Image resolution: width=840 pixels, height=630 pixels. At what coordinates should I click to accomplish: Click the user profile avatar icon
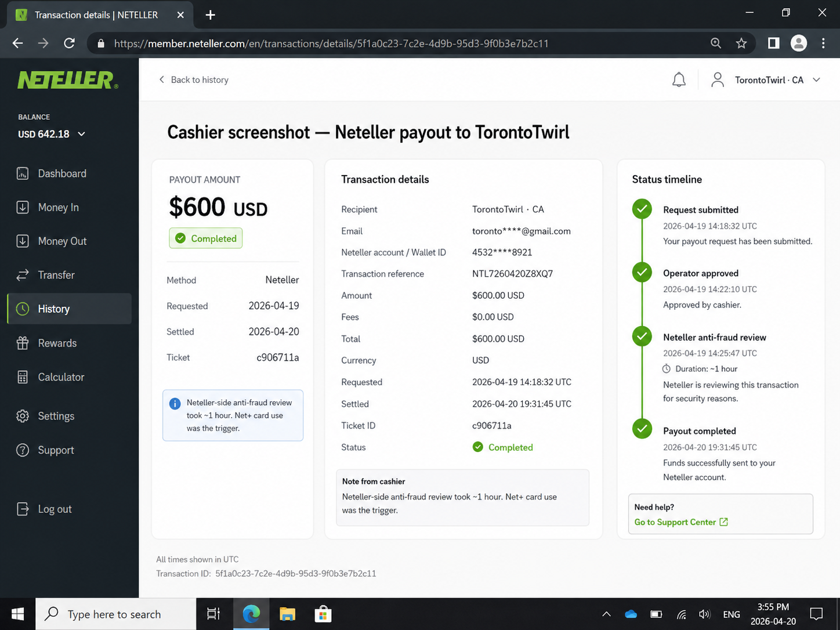[x=718, y=80]
